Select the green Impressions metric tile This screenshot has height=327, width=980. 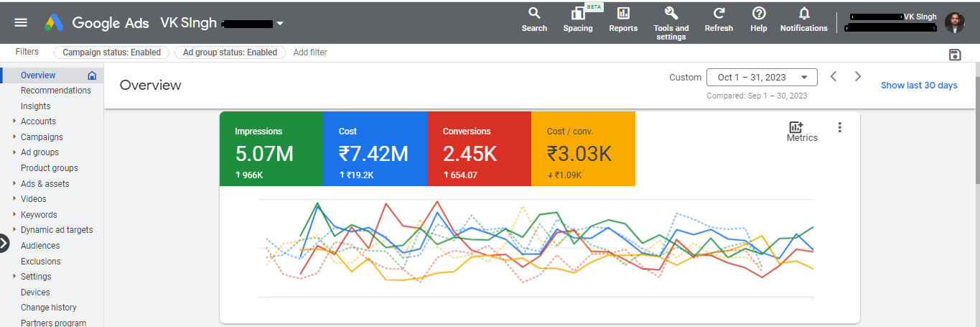pos(271,149)
